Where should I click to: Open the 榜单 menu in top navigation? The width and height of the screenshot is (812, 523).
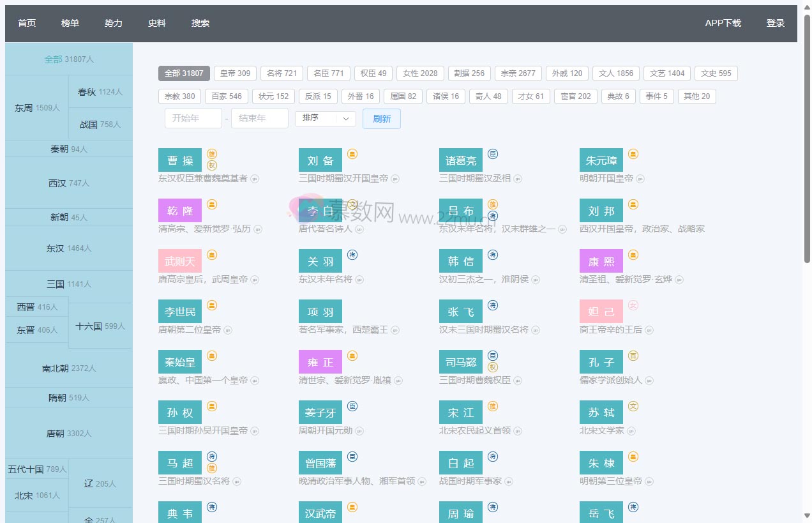click(70, 23)
